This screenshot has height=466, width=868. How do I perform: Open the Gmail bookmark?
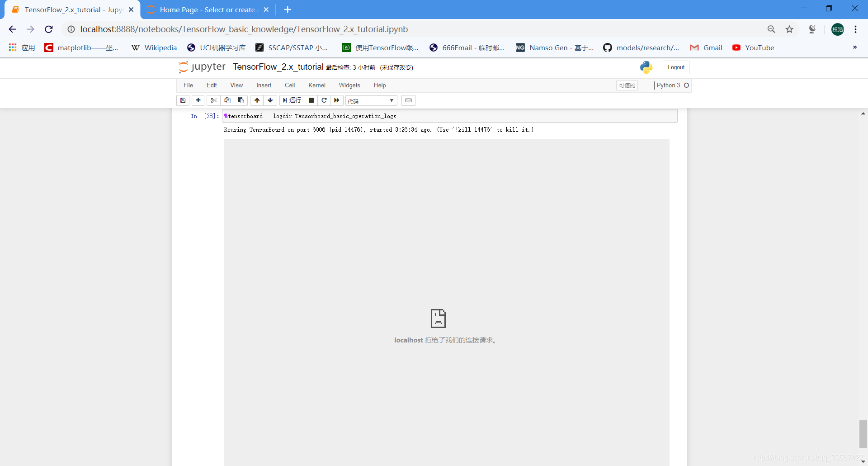click(706, 48)
